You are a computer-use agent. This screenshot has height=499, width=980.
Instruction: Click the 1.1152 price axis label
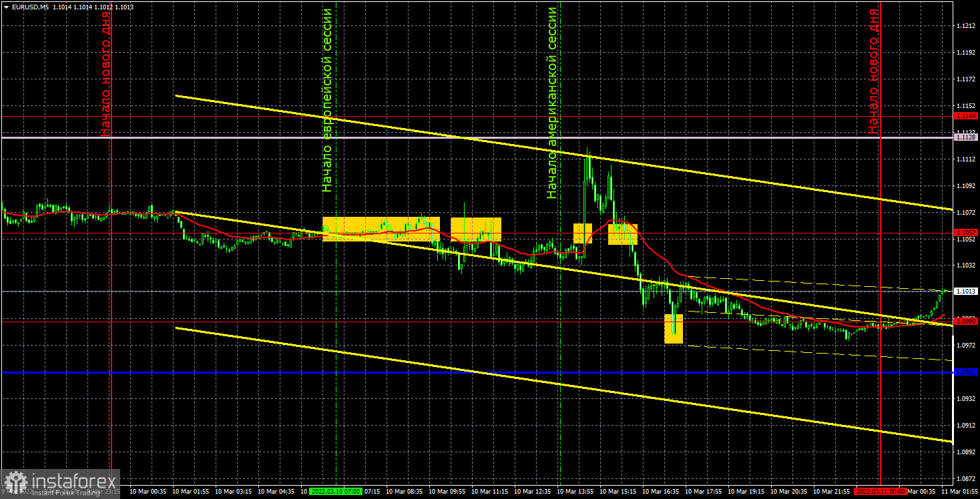coord(965,105)
